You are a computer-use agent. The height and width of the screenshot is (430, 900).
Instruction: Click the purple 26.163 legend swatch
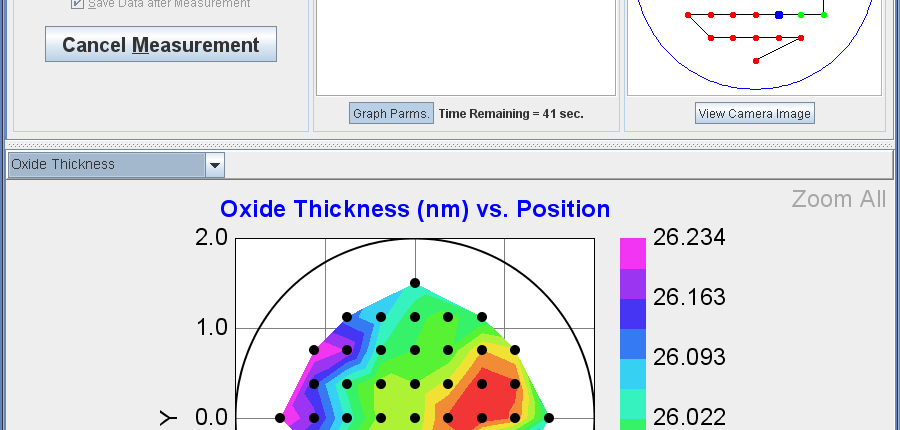pos(633,284)
